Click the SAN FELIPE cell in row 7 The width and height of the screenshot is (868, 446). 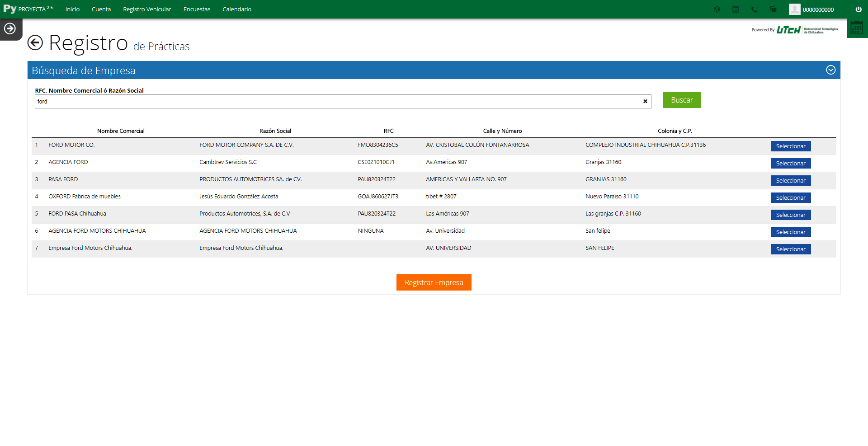[600, 248]
